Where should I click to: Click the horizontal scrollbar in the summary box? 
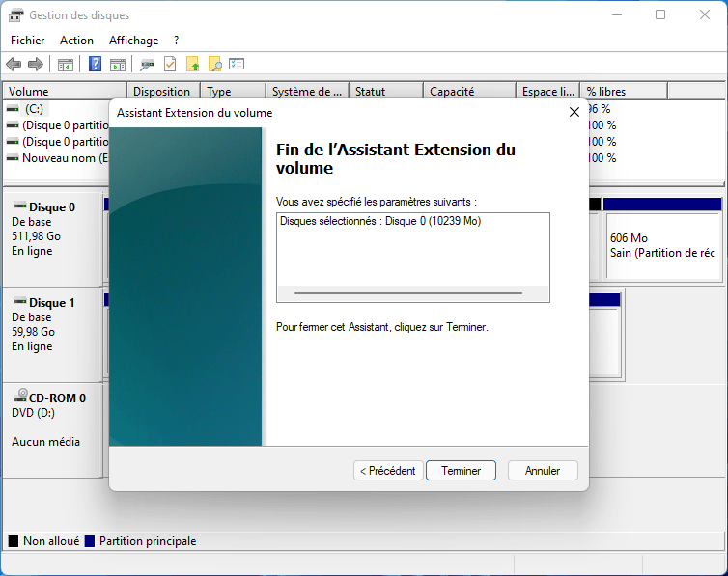point(407,292)
